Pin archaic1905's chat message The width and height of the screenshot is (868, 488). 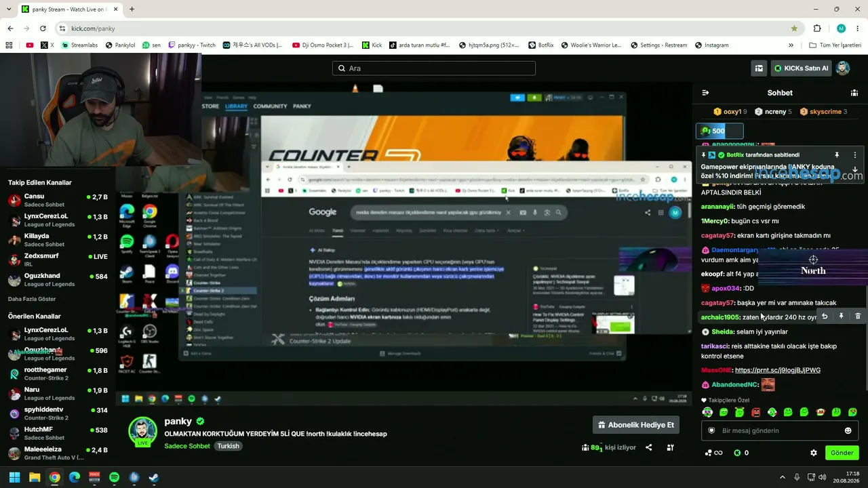(842, 317)
